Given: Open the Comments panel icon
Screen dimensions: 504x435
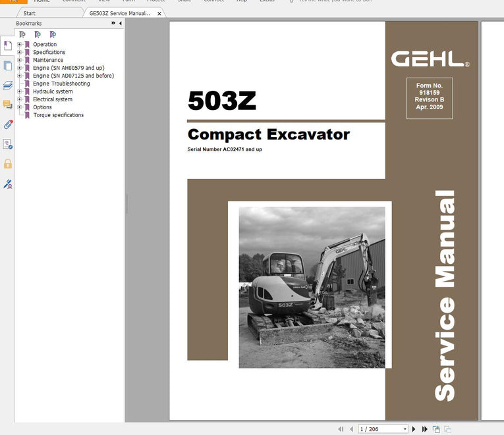Looking at the screenshot, I should point(7,105).
